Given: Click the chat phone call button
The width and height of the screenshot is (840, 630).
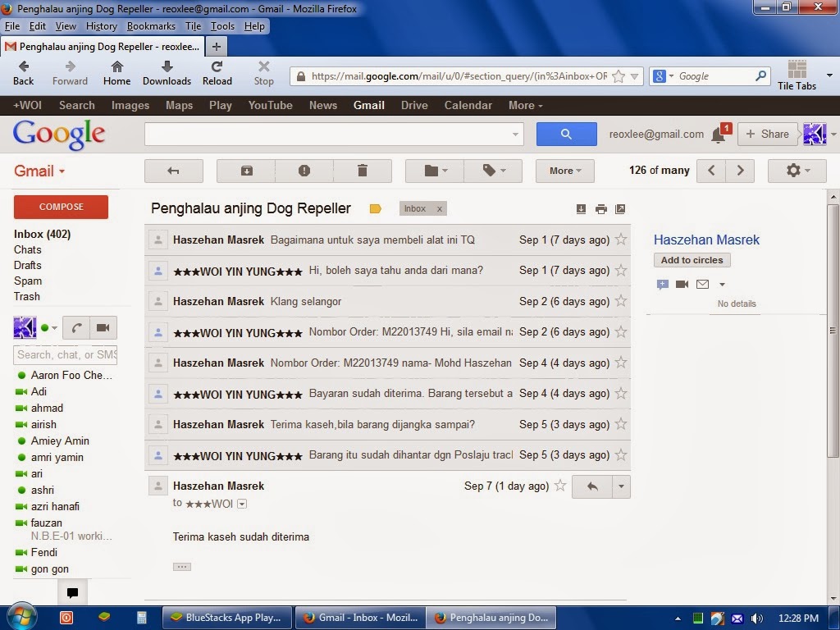Looking at the screenshot, I should pos(76,327).
